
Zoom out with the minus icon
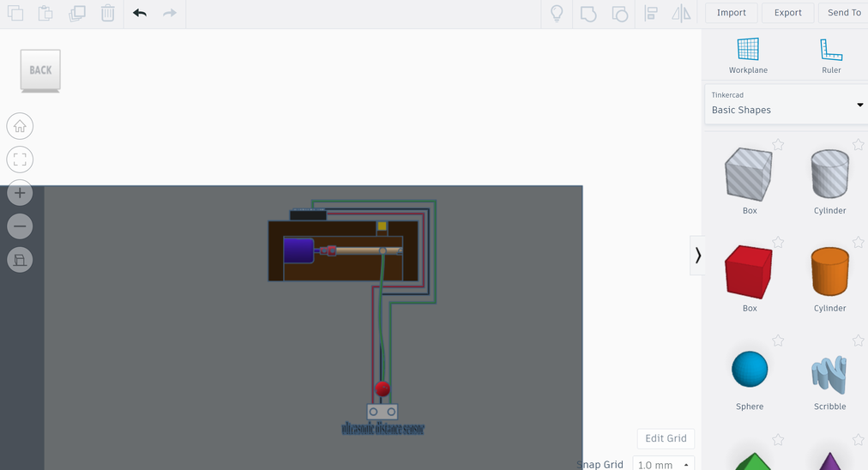point(20,226)
